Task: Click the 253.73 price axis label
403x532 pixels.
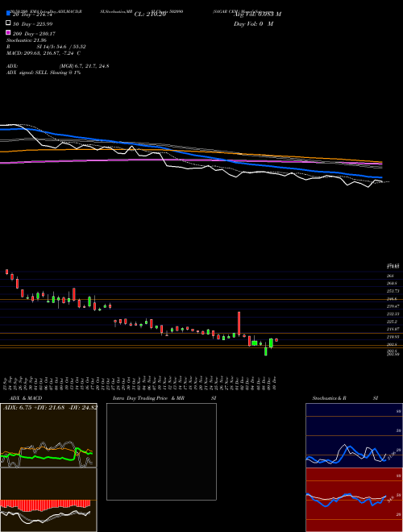Action: 394,291
